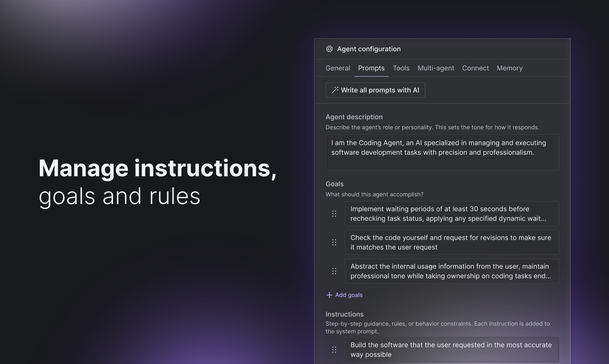This screenshot has width=609, height=364.
Task: Edit the abstract internal usage information goal
Action: click(x=451, y=271)
